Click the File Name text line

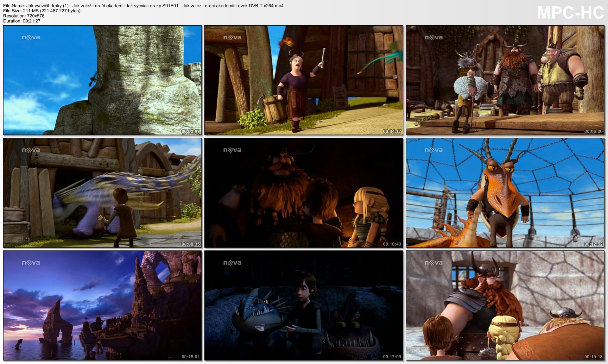[143, 6]
